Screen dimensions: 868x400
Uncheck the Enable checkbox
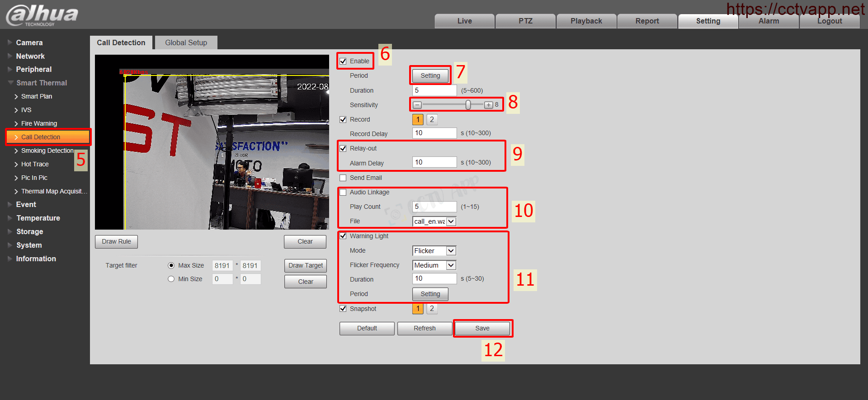click(343, 61)
